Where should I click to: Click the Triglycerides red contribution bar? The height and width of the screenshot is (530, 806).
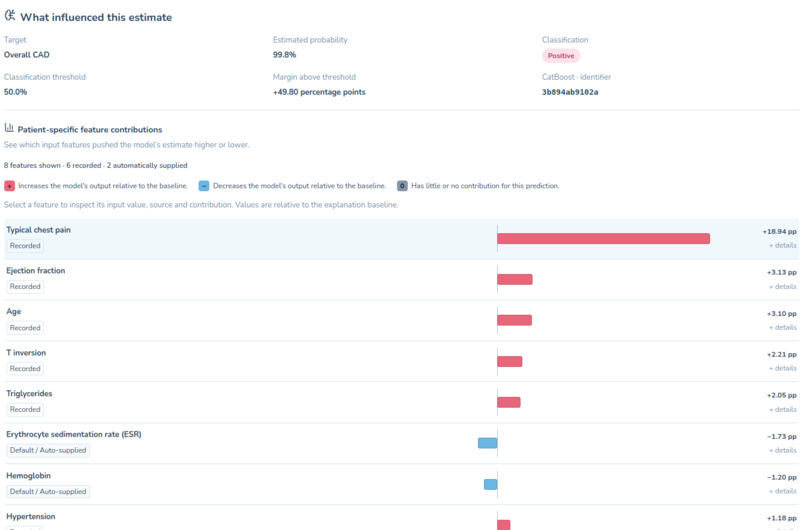click(509, 402)
